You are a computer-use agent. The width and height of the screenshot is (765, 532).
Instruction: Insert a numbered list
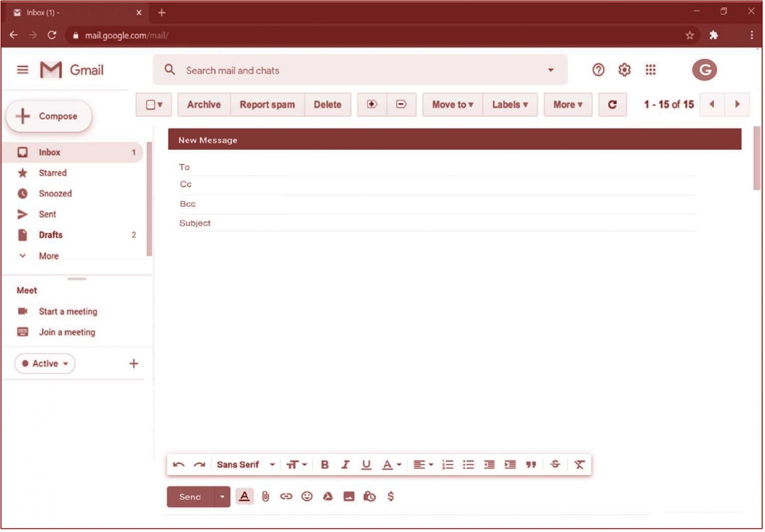(x=448, y=465)
